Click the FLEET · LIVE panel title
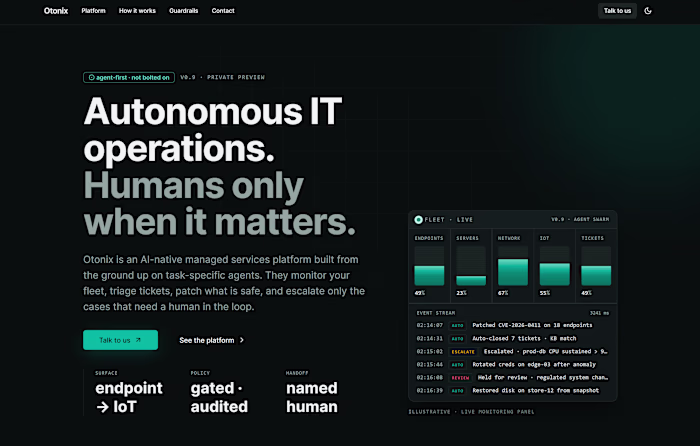 pyautogui.click(x=449, y=220)
